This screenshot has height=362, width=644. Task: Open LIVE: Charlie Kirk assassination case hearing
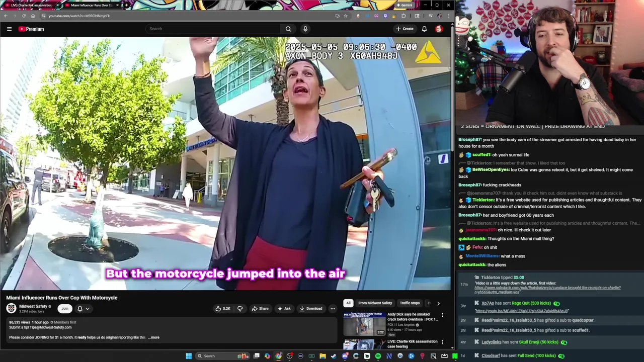click(412, 344)
